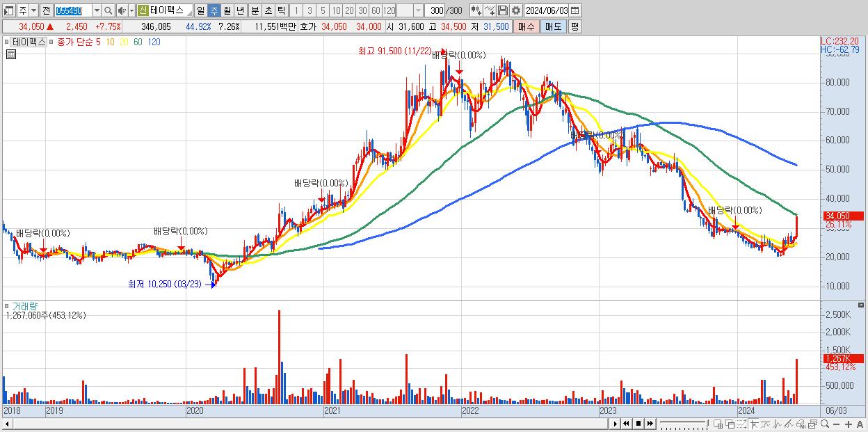Select the 분 minute period
Screen dimensions: 868x432
click(x=255, y=10)
